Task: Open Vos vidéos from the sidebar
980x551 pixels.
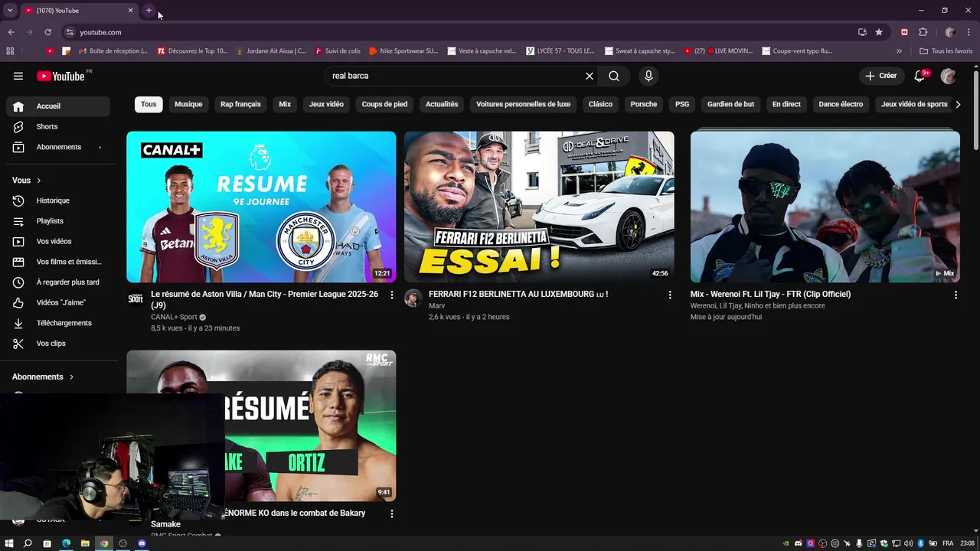Action: point(58,241)
